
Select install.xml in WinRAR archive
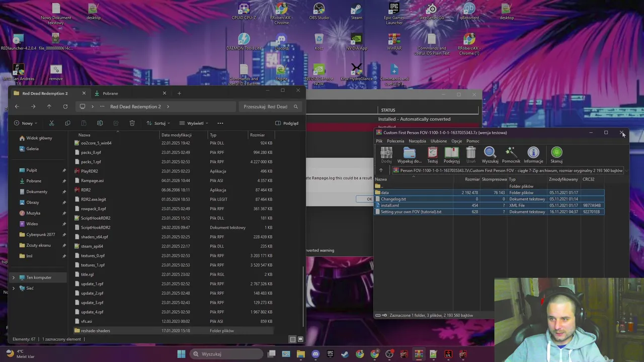[x=489, y=206]
